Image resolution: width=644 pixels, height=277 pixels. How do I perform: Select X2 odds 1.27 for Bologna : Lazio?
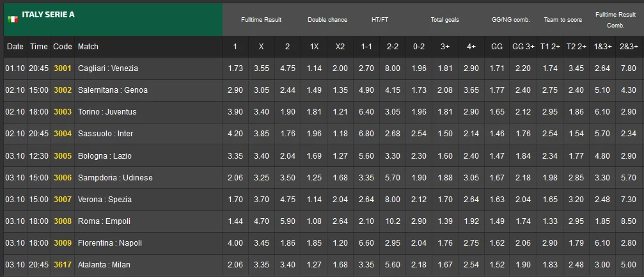pyautogui.click(x=340, y=155)
